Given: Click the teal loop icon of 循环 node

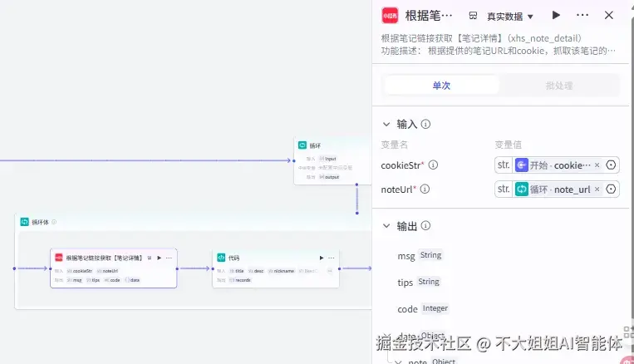Looking at the screenshot, I should 302,145.
